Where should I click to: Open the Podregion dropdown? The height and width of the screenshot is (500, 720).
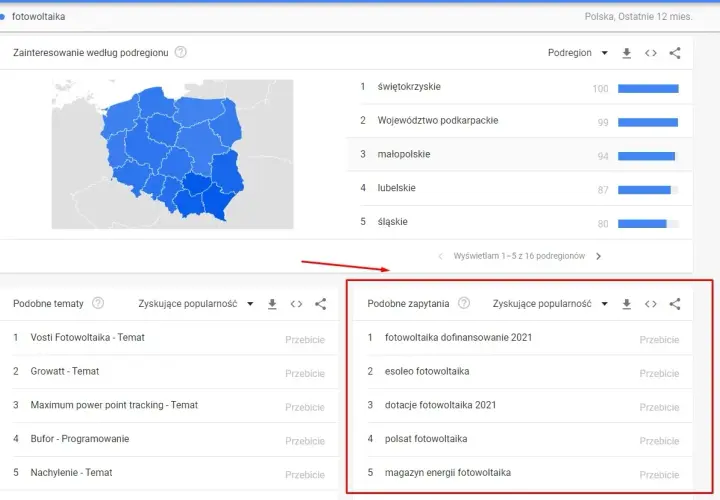point(578,53)
